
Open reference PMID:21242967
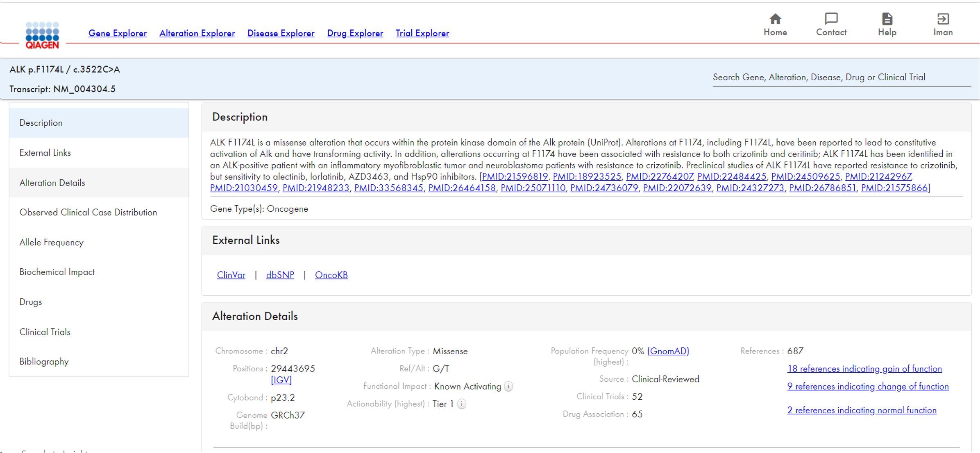878,177
